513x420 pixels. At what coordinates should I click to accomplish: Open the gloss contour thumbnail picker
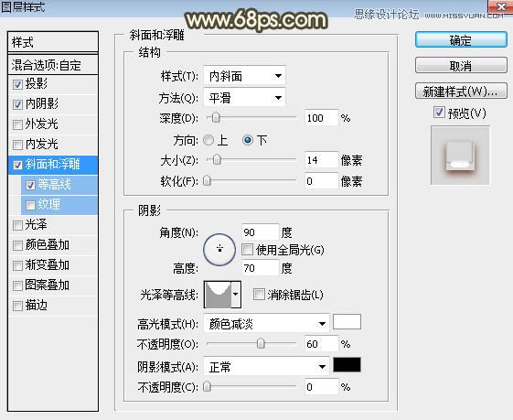point(218,295)
